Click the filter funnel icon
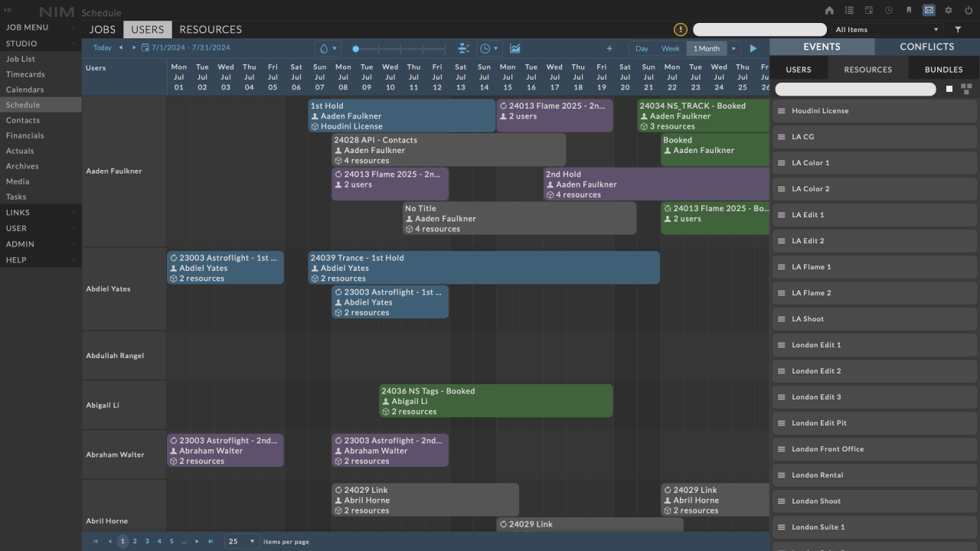Viewport: 980px width, 551px height. [x=958, y=30]
